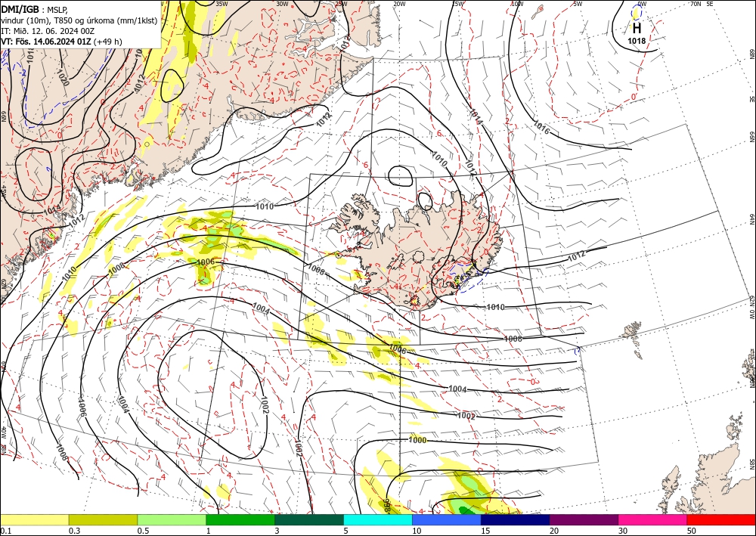756x536 pixels.
Task: Select the green 1–3 mm legend swatch
Action: (240, 519)
